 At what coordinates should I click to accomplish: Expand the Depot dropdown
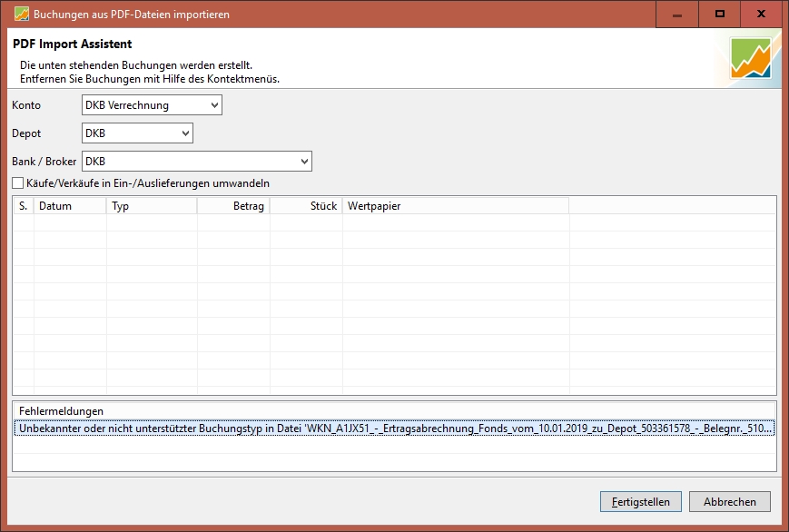pyautogui.click(x=137, y=133)
